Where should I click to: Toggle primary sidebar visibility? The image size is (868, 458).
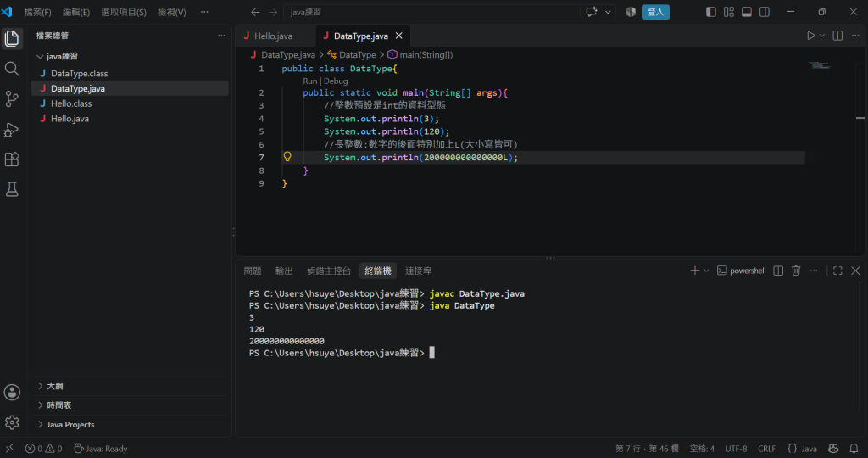coord(711,12)
